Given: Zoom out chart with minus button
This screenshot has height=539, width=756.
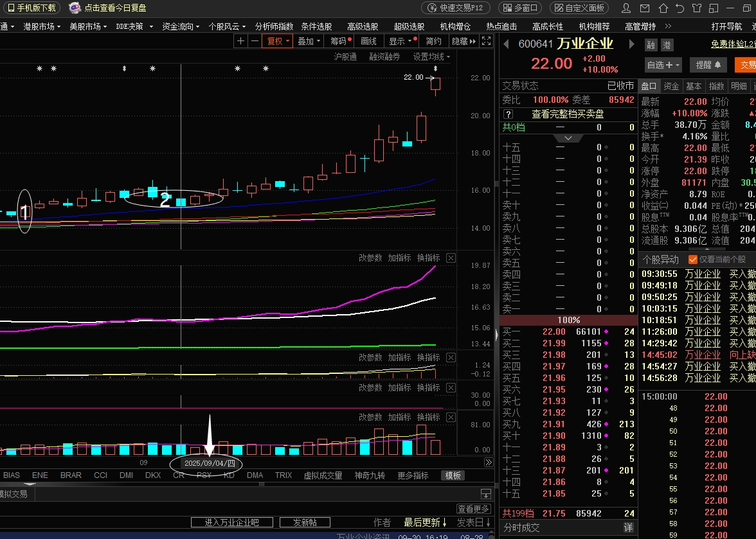Looking at the screenshot, I should (x=255, y=41).
